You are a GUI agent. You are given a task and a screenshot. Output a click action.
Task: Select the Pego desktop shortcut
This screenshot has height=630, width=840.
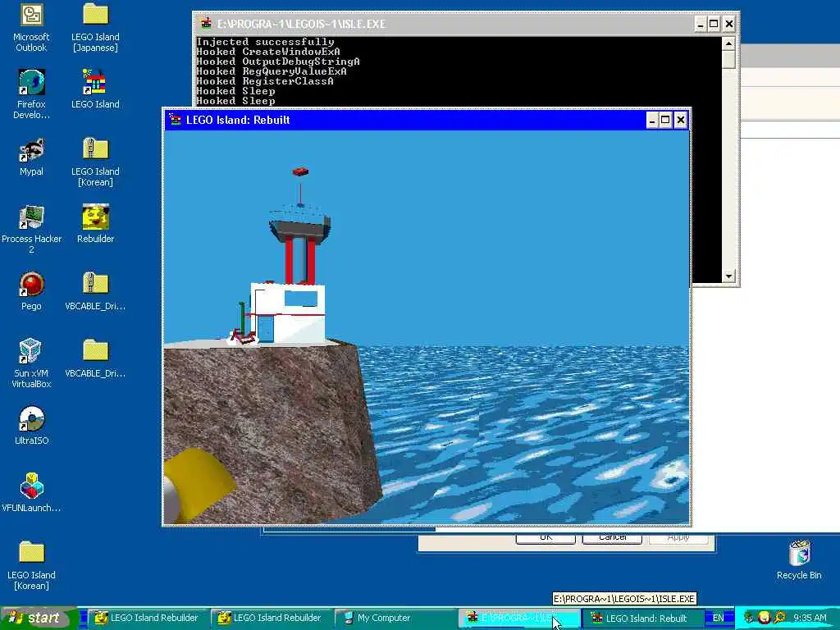coord(31,291)
